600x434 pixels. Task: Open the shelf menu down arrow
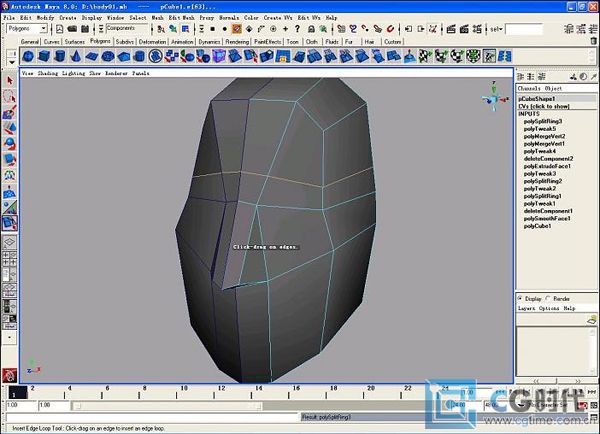coord(12,62)
